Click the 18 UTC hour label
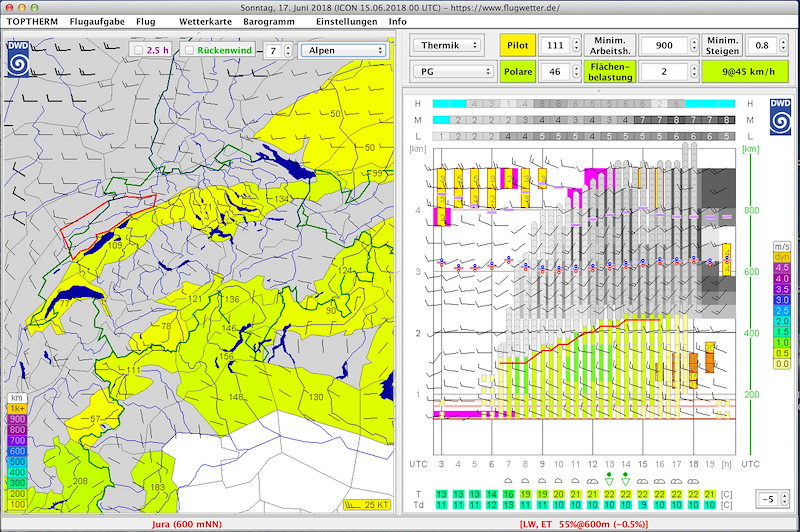Viewport: 800px width, 532px height. [x=693, y=464]
